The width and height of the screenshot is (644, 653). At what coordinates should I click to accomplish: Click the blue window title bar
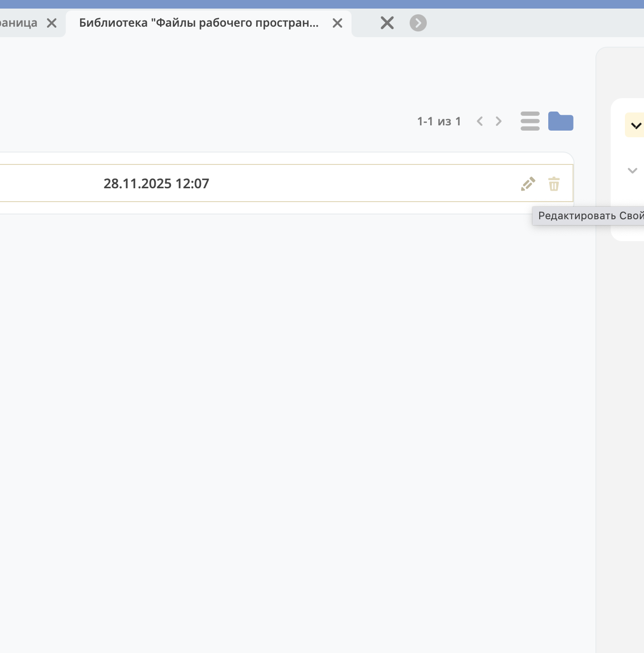(x=322, y=4)
